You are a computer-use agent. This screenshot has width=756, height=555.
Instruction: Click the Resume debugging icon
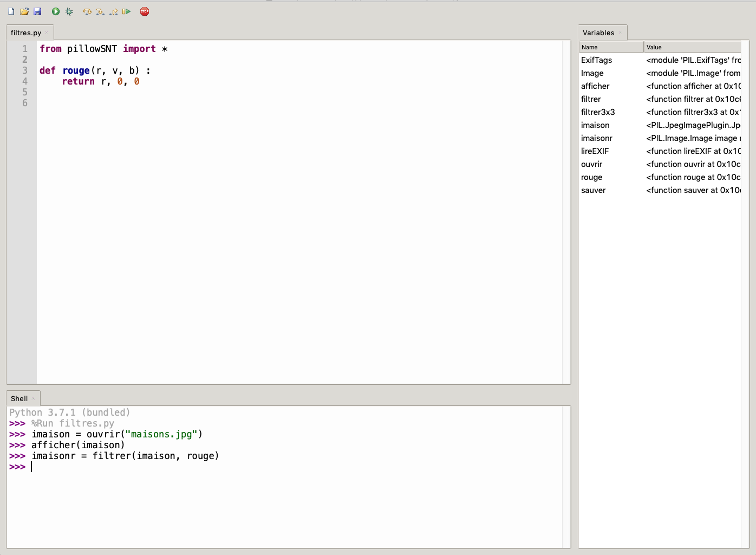[x=127, y=11]
